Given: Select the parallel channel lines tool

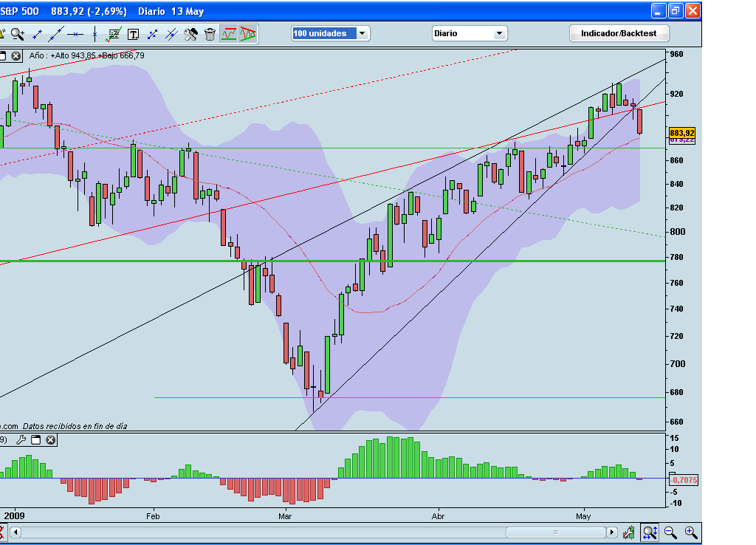Looking at the screenshot, I should click(x=171, y=34).
